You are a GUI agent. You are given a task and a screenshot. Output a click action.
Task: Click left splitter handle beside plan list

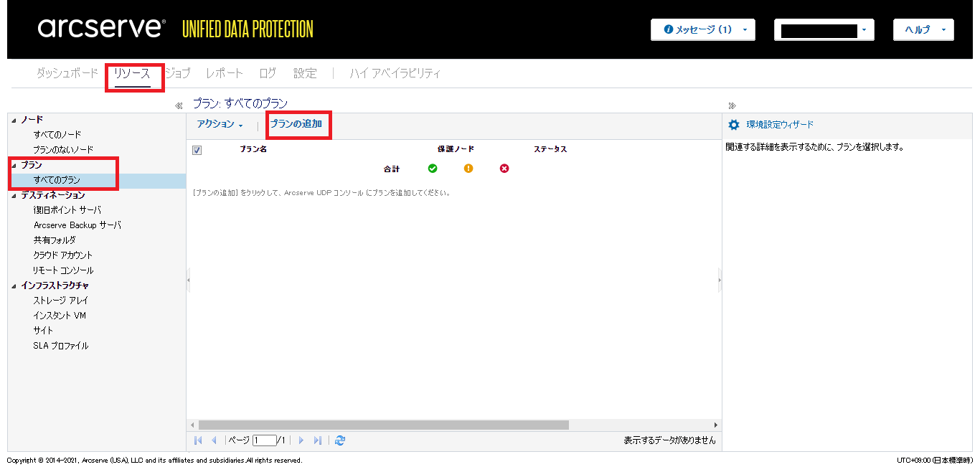[188, 280]
